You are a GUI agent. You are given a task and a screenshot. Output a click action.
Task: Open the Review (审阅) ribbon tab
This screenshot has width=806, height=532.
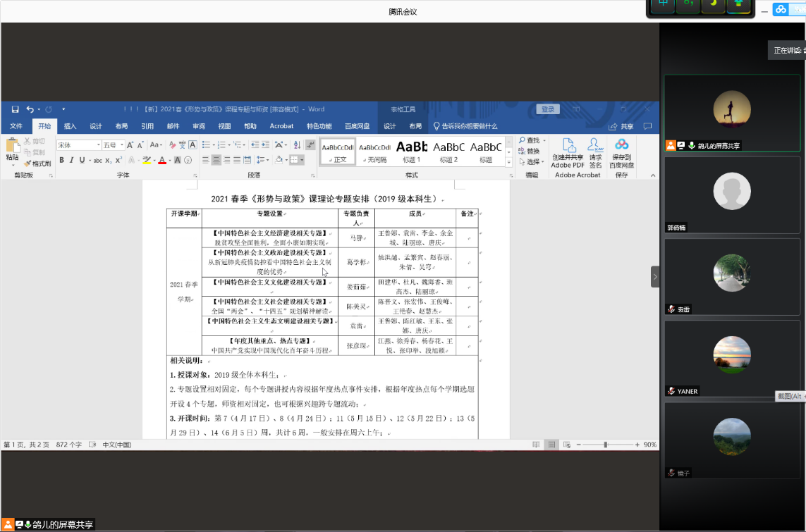click(x=199, y=126)
